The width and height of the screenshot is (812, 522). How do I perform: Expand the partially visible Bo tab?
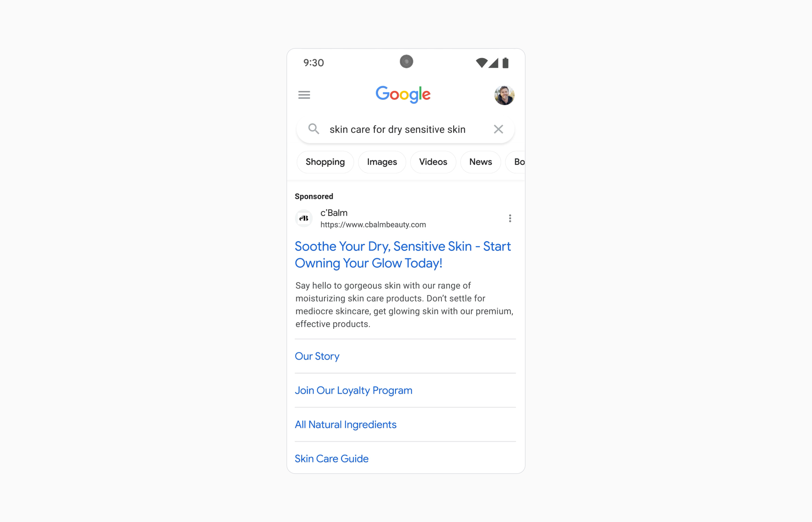pos(518,162)
